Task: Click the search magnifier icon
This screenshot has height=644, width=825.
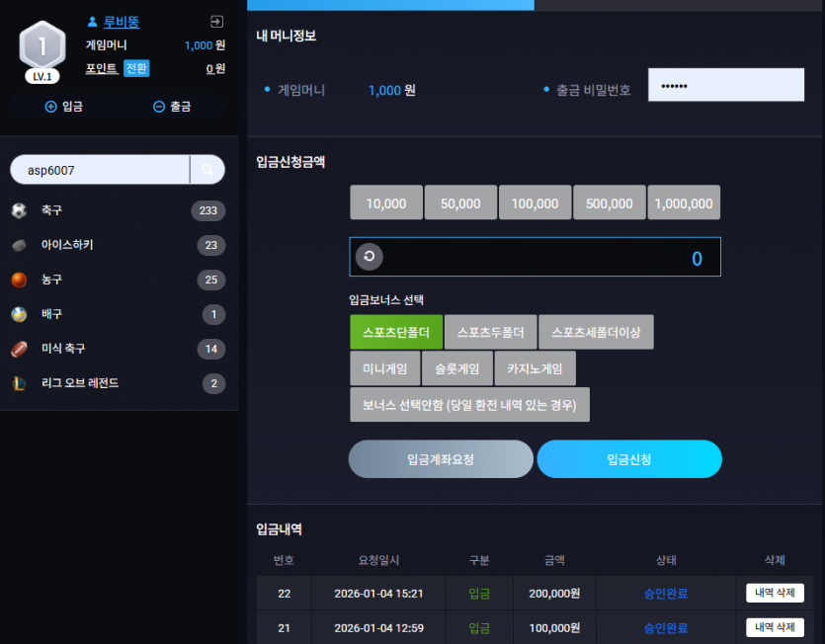Action: (207, 170)
